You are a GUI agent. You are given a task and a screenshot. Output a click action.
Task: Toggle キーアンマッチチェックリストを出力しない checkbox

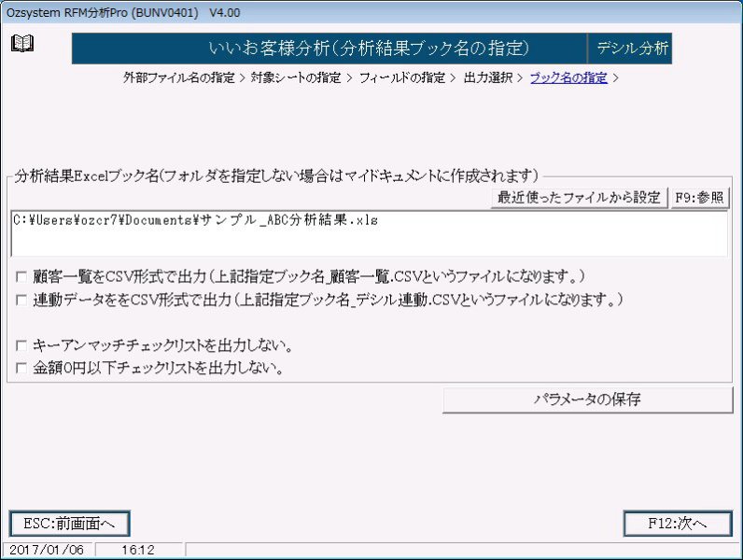coord(21,345)
